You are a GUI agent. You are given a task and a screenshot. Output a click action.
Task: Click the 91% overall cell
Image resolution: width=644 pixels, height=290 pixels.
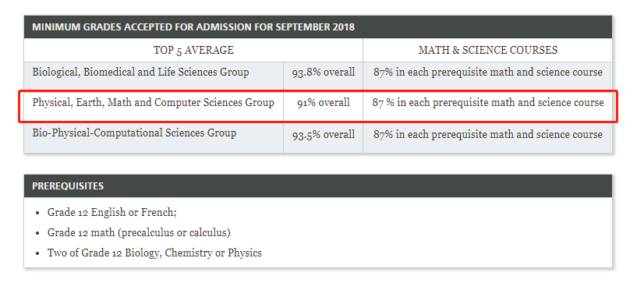324,102
